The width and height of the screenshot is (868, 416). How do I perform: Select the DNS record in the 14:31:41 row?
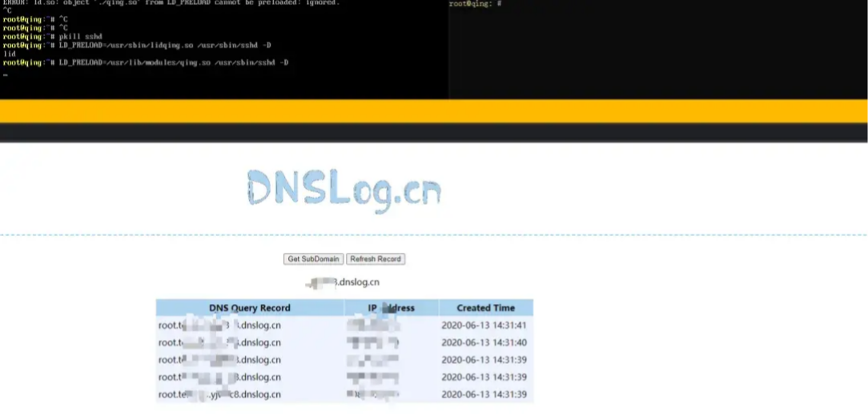pyautogui.click(x=219, y=326)
